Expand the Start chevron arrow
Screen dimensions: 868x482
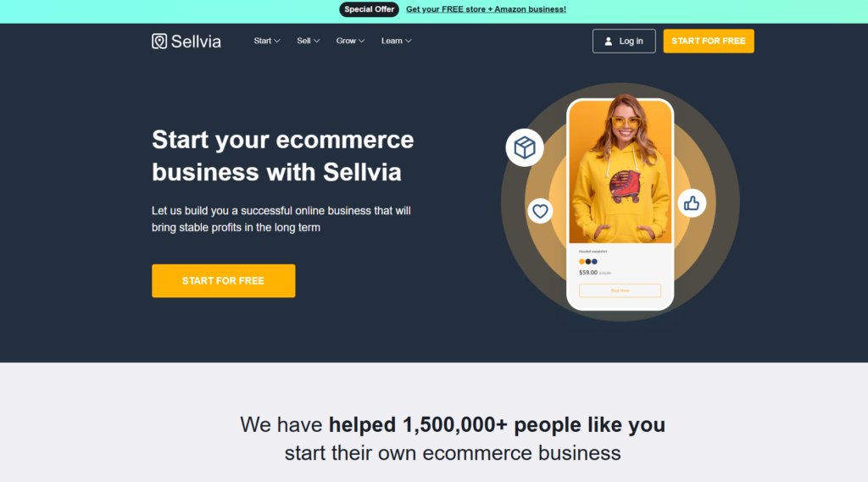click(x=277, y=41)
